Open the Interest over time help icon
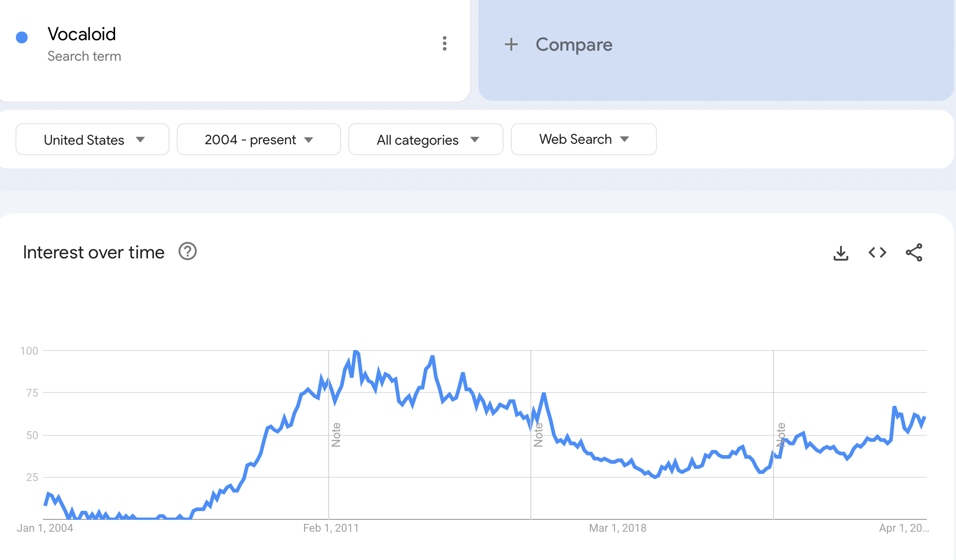This screenshot has width=956, height=560. click(x=187, y=251)
